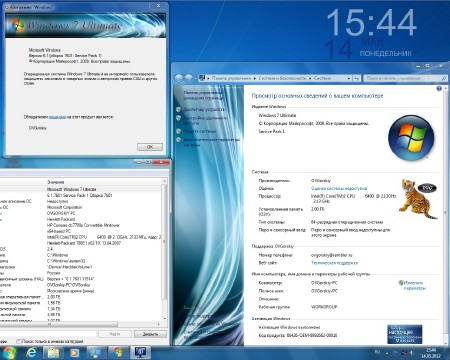Click the 15:44 desktop clock gadget
Viewport: 450px width, 360px height.
[372, 23]
